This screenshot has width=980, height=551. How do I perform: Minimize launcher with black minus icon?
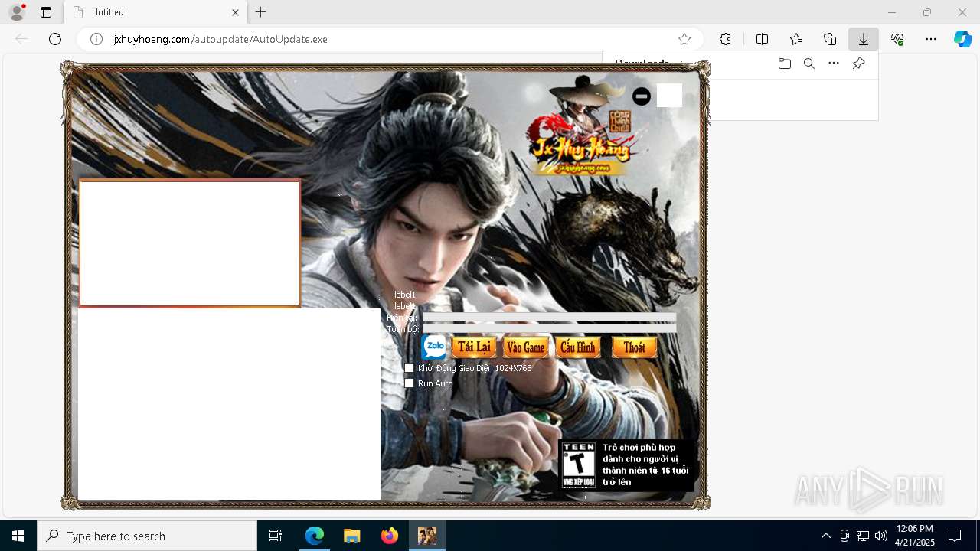642,96
